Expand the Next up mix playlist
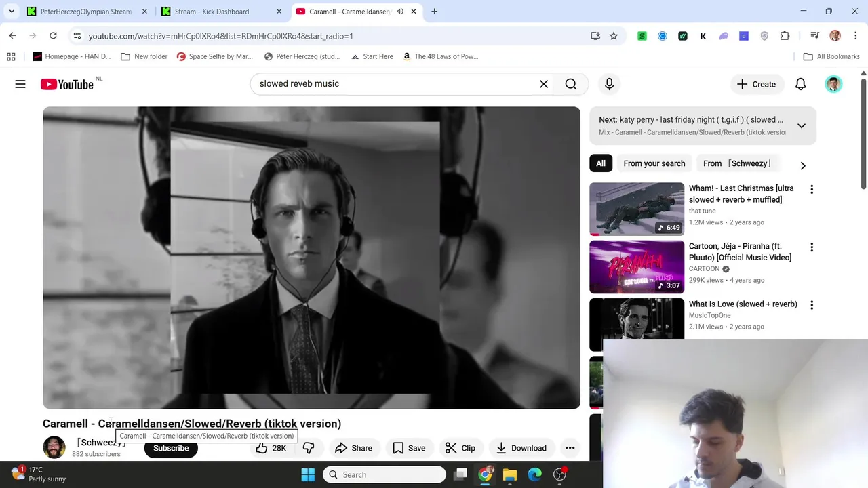Viewport: 868px width, 488px height. pos(801,126)
